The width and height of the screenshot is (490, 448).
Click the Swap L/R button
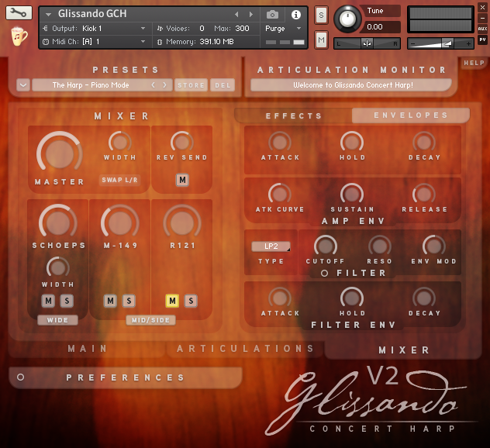pos(119,180)
